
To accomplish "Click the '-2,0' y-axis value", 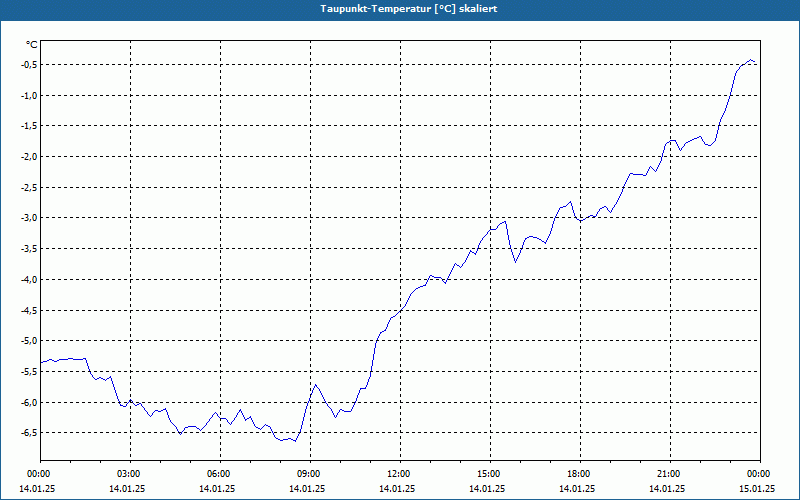I will pyautogui.click(x=29, y=157).
